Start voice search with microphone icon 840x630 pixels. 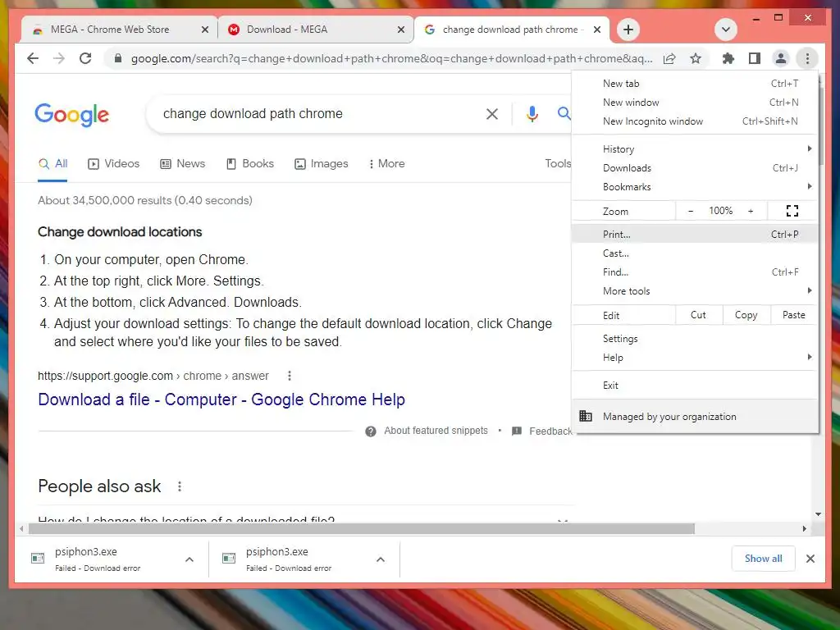coord(532,113)
